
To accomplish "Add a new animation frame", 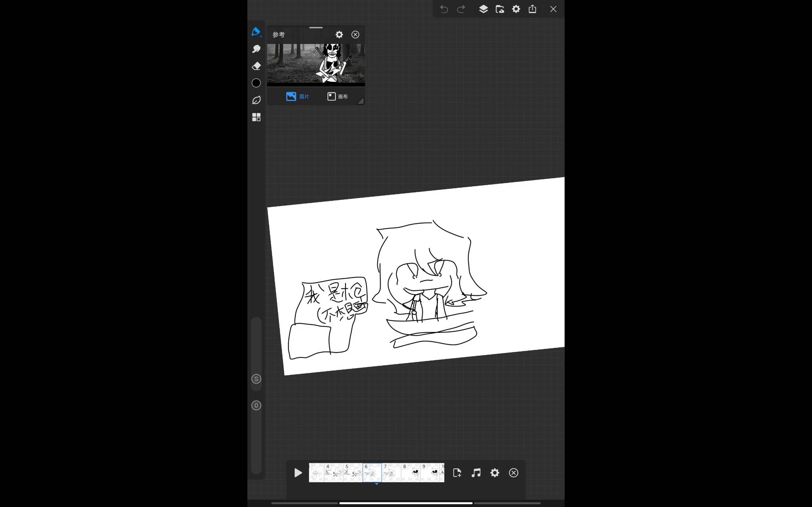I will point(457,473).
